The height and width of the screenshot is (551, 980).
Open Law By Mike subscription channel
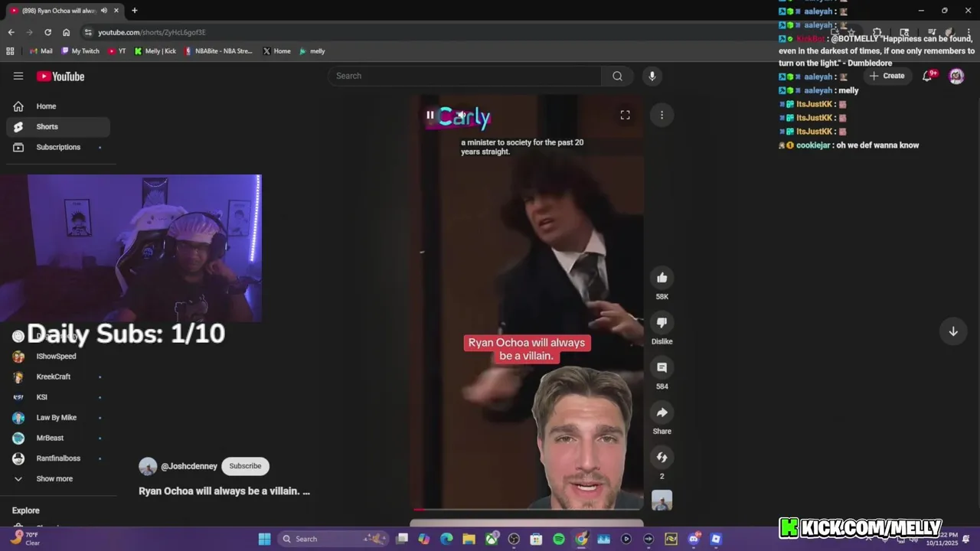pyautogui.click(x=58, y=418)
